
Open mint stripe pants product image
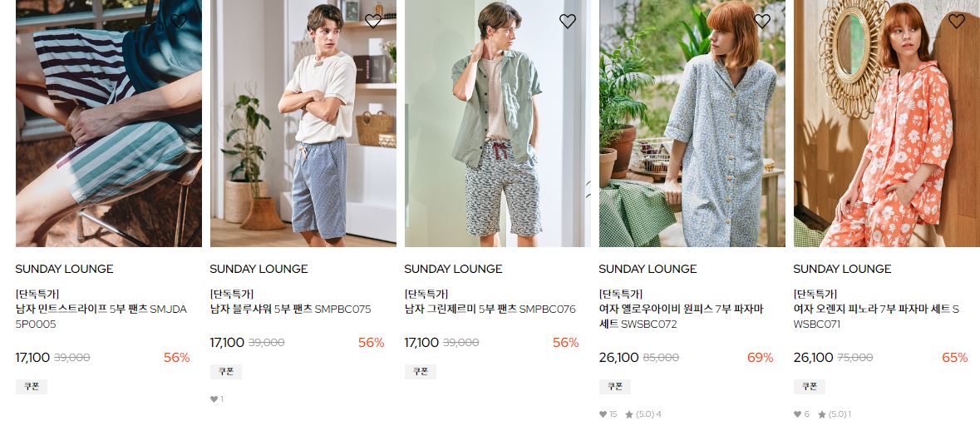109,123
